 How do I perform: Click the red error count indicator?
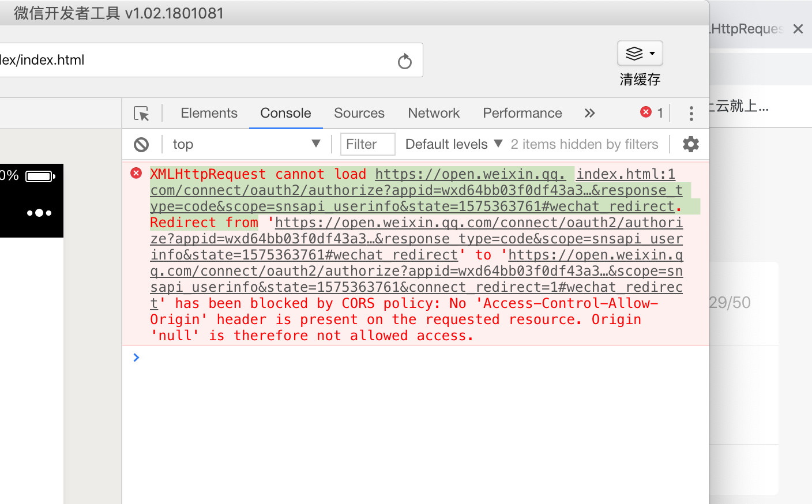[652, 112]
